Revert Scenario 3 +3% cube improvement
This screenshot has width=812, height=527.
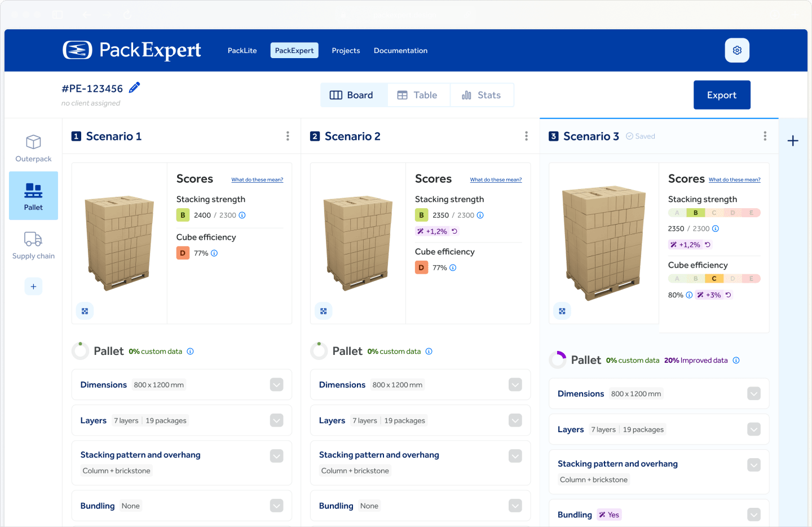[x=728, y=295]
